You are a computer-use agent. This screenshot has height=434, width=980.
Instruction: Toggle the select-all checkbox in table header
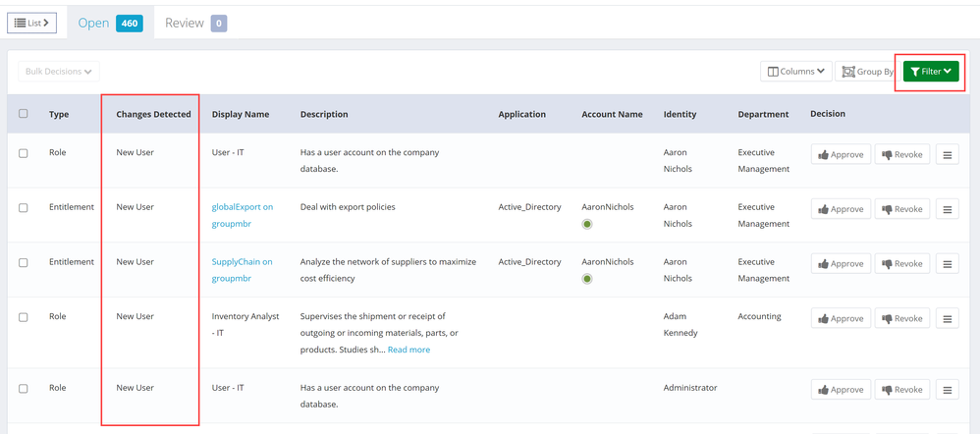24,114
